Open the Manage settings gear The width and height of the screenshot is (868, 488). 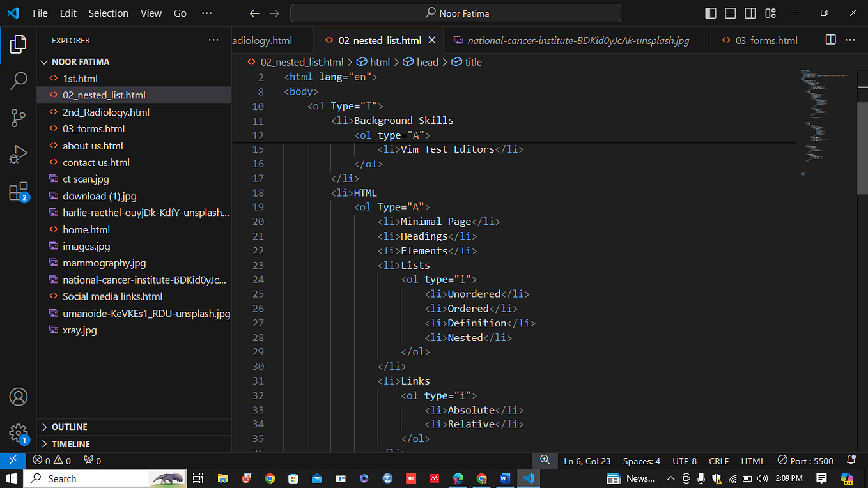(x=19, y=433)
